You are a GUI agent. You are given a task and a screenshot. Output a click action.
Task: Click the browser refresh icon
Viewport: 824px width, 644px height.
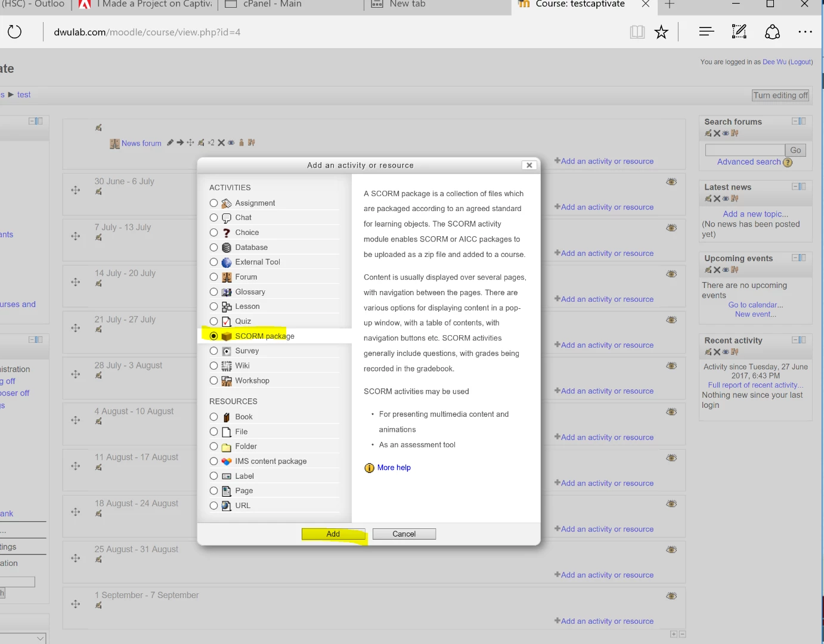click(x=14, y=32)
